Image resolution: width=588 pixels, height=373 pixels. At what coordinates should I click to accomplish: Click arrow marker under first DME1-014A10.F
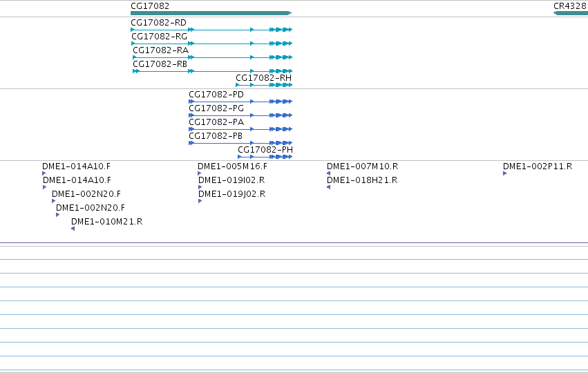click(44, 173)
